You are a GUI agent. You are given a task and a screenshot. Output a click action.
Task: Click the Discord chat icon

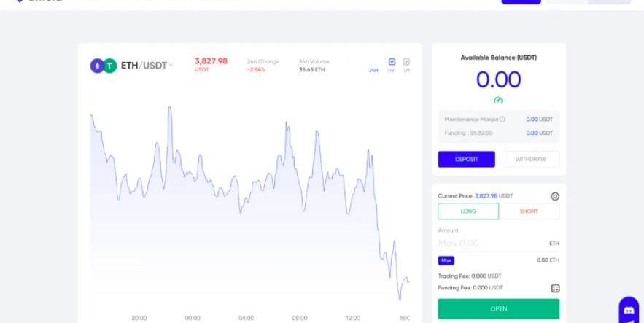pyautogui.click(x=629, y=311)
